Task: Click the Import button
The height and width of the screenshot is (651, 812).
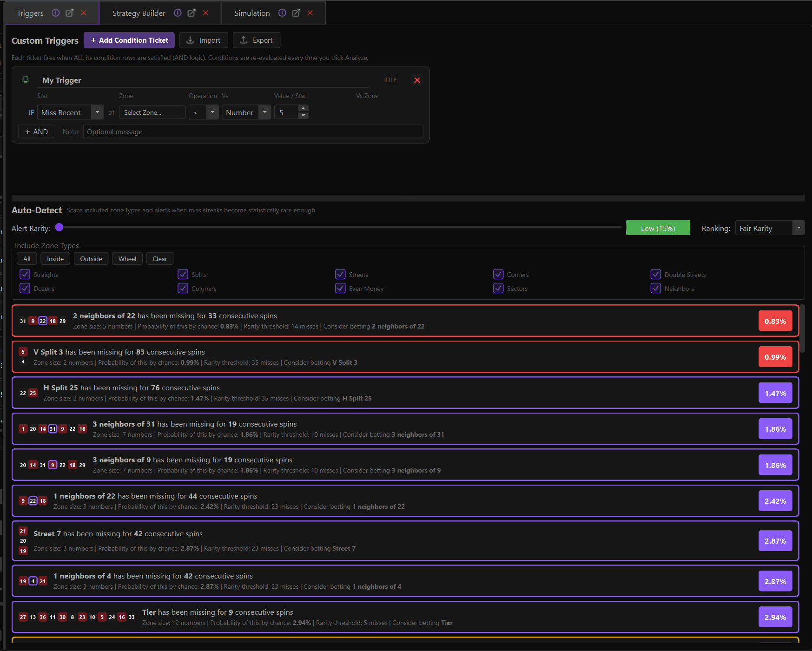Action: pos(204,40)
